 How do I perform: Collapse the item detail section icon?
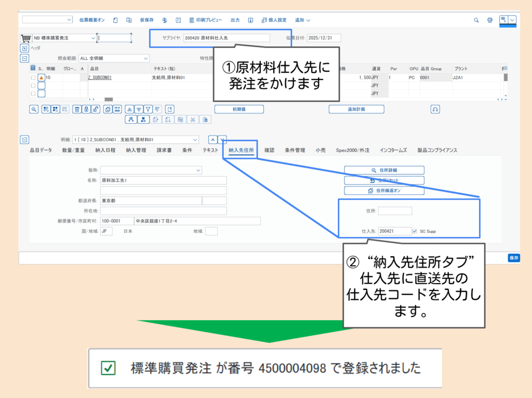[24, 139]
